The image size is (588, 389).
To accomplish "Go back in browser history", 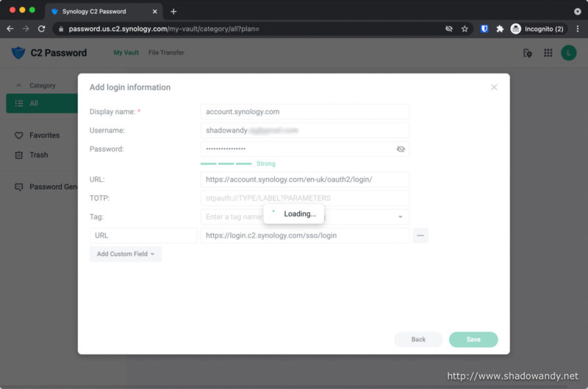I will pos(10,29).
